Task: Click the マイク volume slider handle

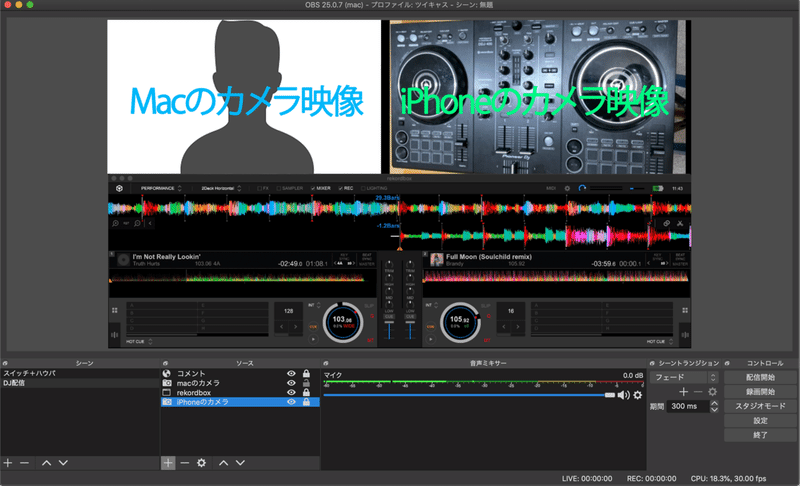Action: (610, 395)
